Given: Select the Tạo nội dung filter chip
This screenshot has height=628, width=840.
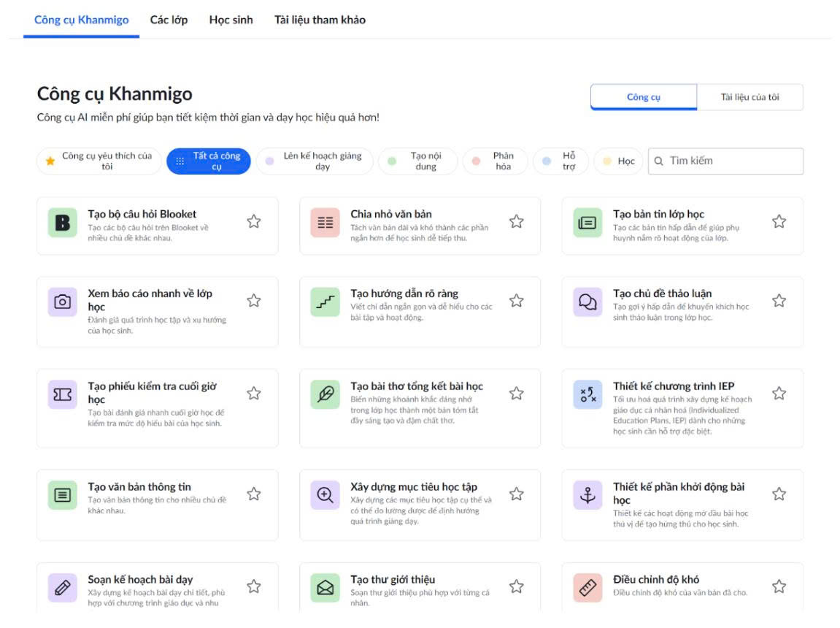Looking at the screenshot, I should pyautogui.click(x=418, y=161).
